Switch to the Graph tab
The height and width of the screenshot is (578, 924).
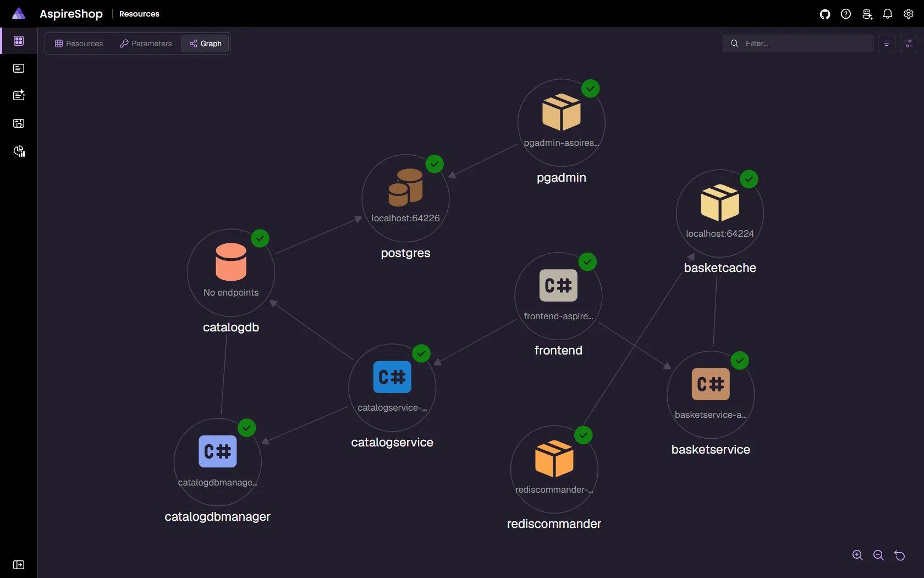(206, 43)
